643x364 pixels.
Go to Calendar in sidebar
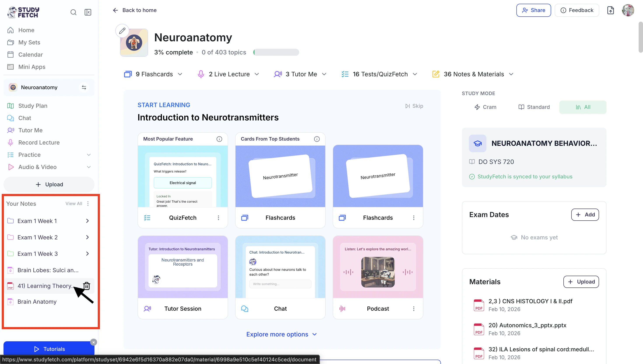pyautogui.click(x=31, y=54)
